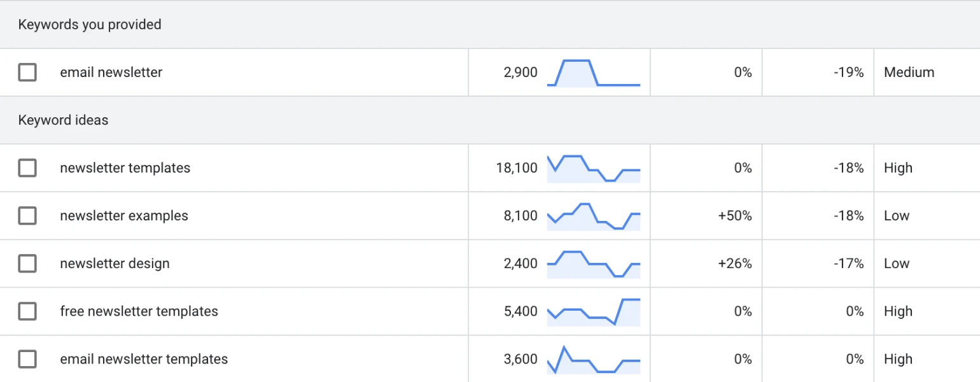This screenshot has width=980, height=382.
Task: Tick the newsletter examples checkbox
Action: [x=27, y=216]
